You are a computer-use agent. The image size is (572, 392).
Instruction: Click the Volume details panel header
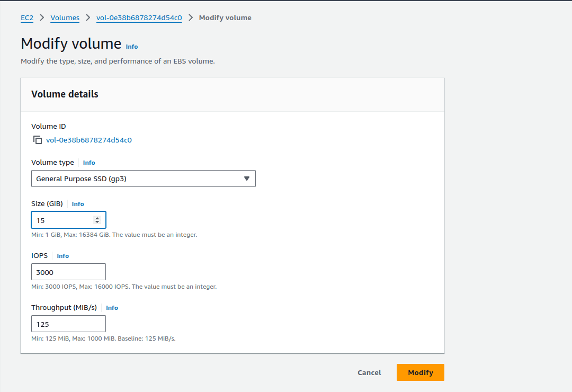(232, 94)
